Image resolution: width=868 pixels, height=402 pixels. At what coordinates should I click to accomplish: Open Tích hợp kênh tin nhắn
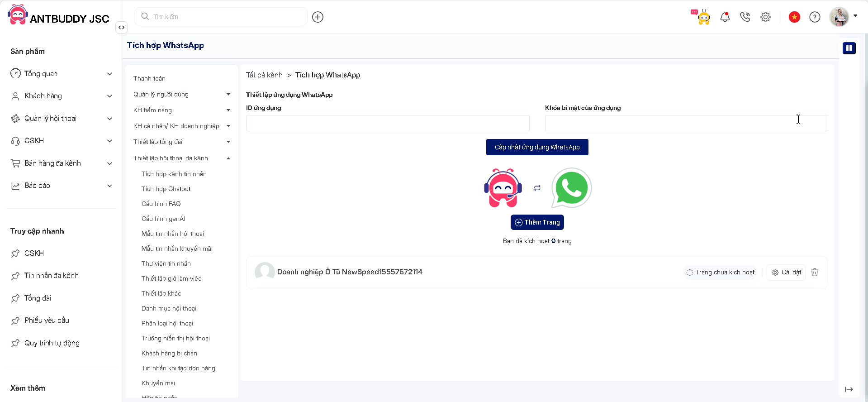coord(174,174)
